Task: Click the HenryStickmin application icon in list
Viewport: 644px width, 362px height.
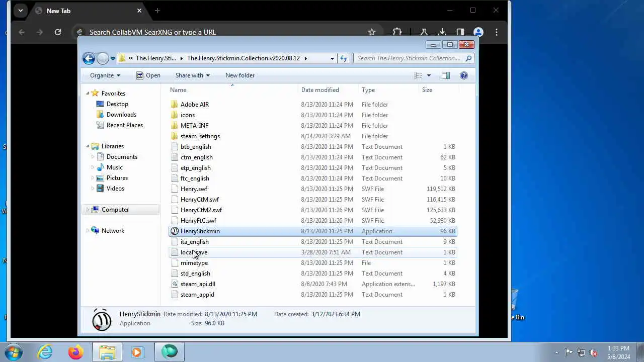Action: (x=175, y=231)
